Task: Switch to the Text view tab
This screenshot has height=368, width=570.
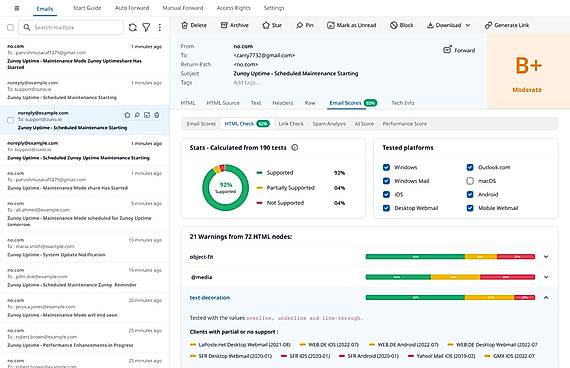Action: [256, 103]
